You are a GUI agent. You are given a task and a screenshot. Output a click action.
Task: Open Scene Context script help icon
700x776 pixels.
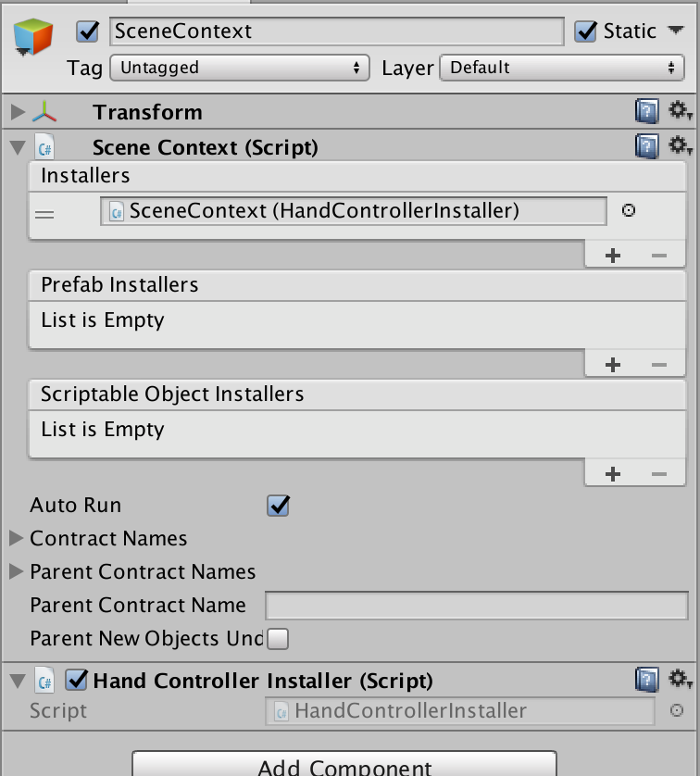coord(646,146)
